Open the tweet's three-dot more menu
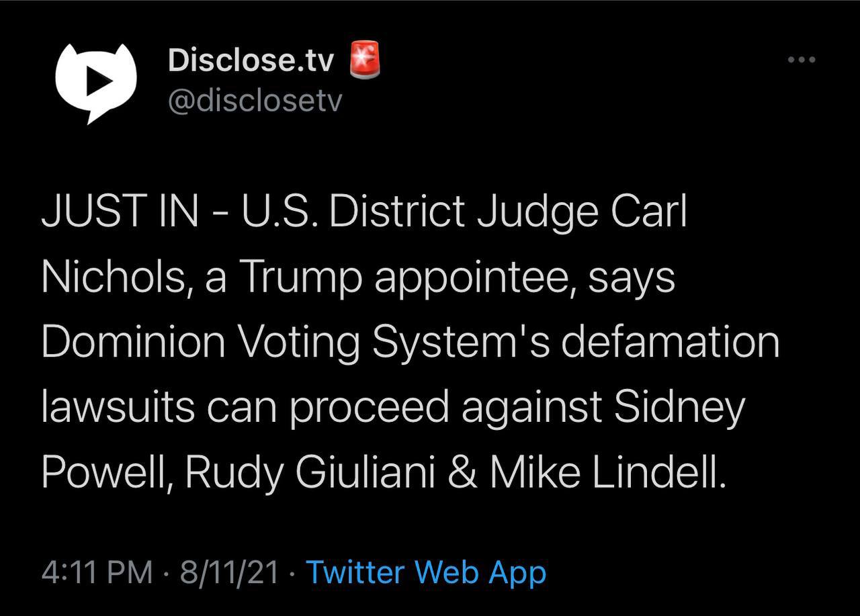 point(801,60)
